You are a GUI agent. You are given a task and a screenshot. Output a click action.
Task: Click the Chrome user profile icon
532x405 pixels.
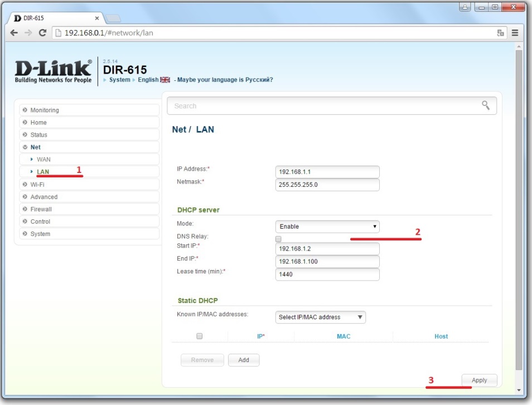[465, 7]
